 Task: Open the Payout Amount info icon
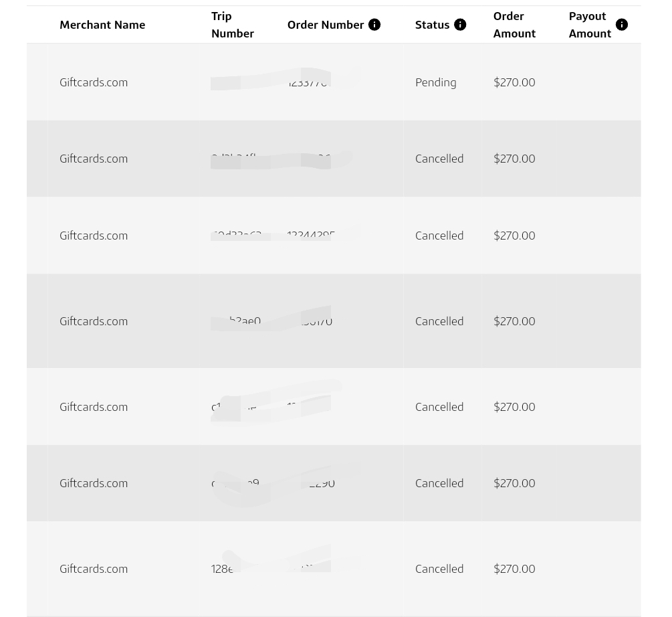[622, 25]
